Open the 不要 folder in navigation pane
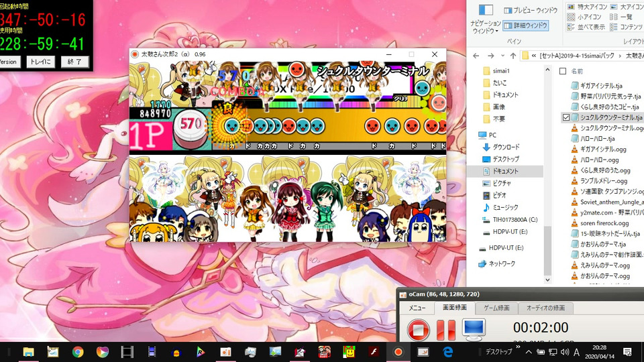 tap(498, 119)
